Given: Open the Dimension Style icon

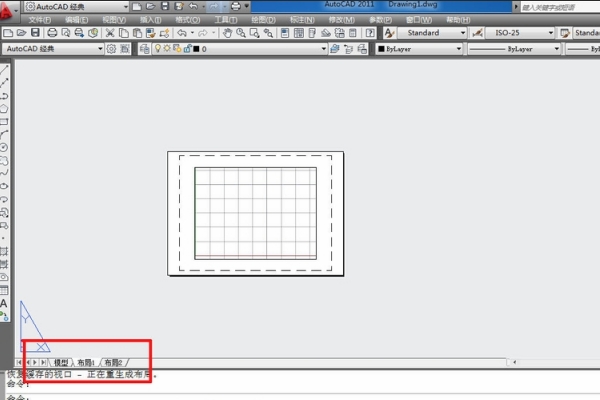Looking at the screenshot, I should coord(477,33).
